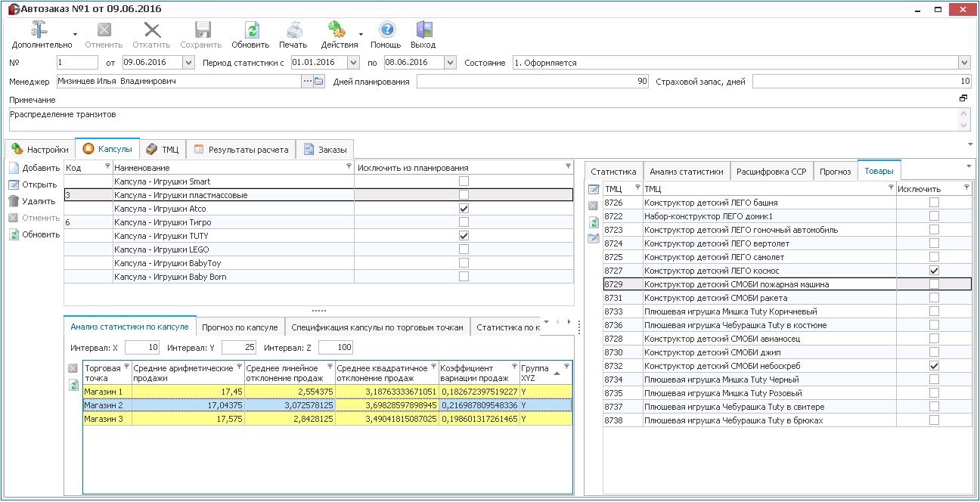Click Обновить in the capsule side panel
The width and height of the screenshot is (980, 502).
(x=35, y=234)
